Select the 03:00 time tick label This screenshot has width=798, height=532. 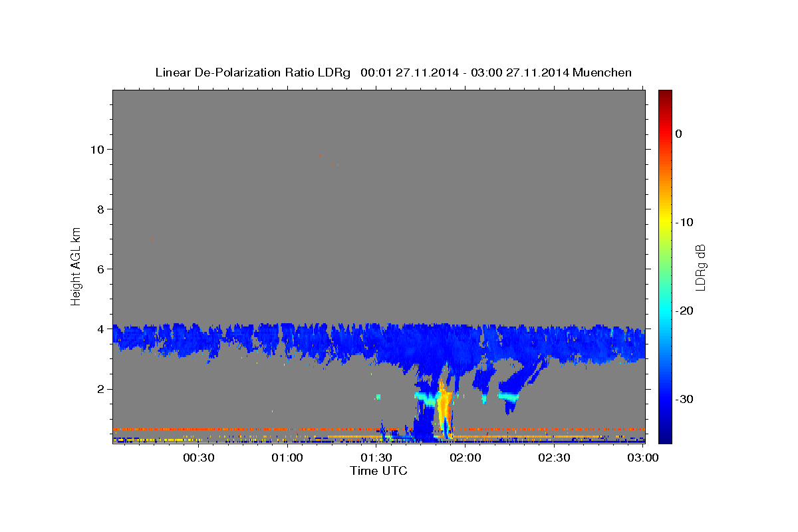(x=643, y=458)
